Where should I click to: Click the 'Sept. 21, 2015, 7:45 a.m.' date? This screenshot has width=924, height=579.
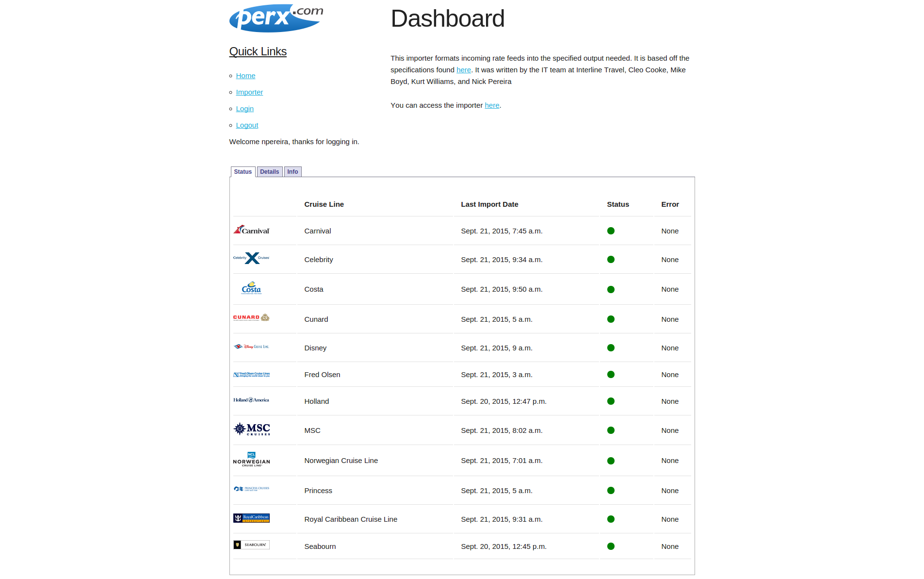click(x=502, y=231)
